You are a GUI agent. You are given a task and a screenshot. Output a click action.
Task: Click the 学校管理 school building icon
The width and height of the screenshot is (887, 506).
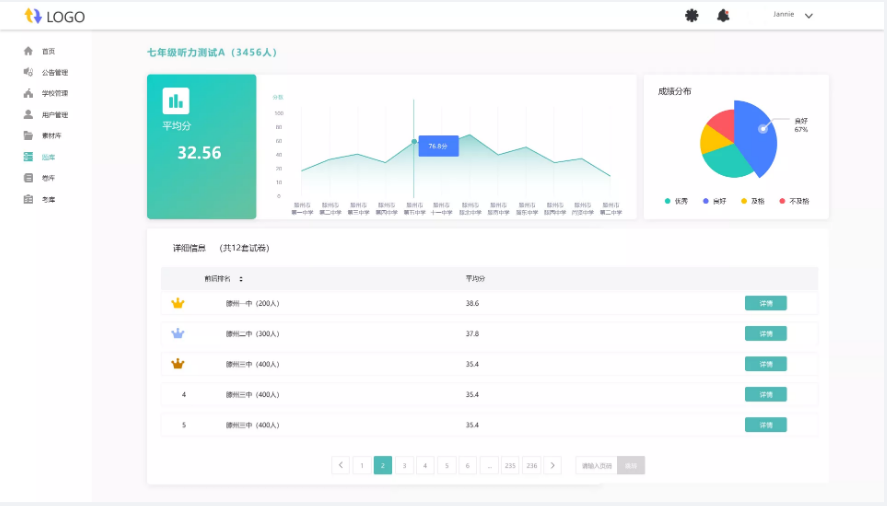[28, 93]
